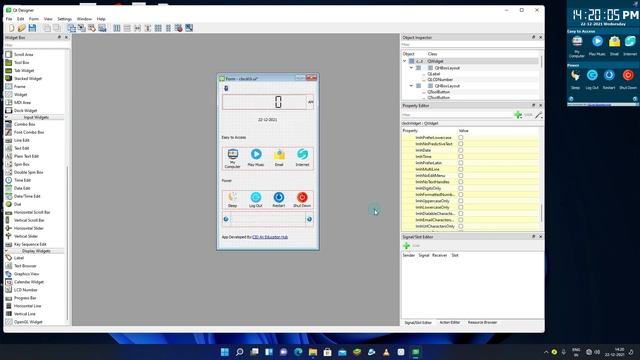Toggle the imhDigitsOnly checkbox
This screenshot has width=640, height=360.
pyautogui.click(x=460, y=188)
